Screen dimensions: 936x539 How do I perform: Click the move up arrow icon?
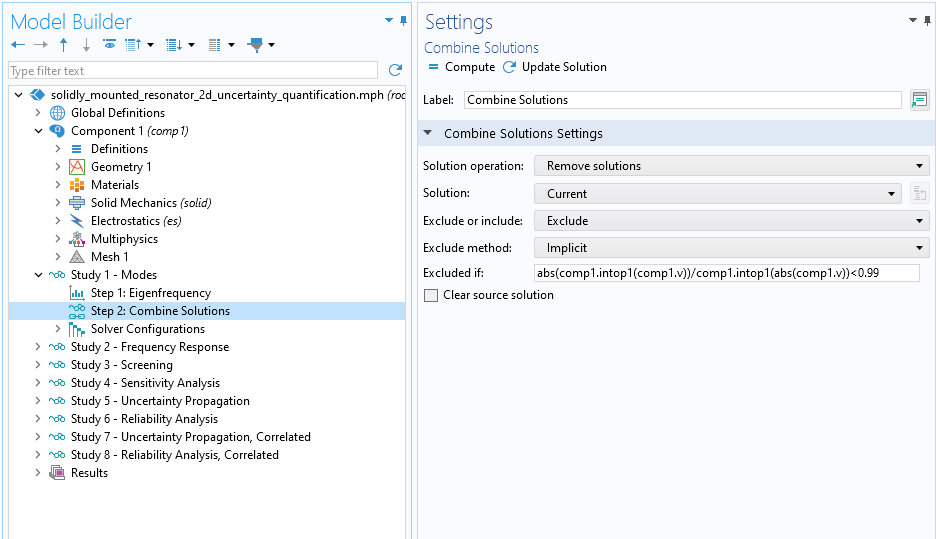(64, 45)
